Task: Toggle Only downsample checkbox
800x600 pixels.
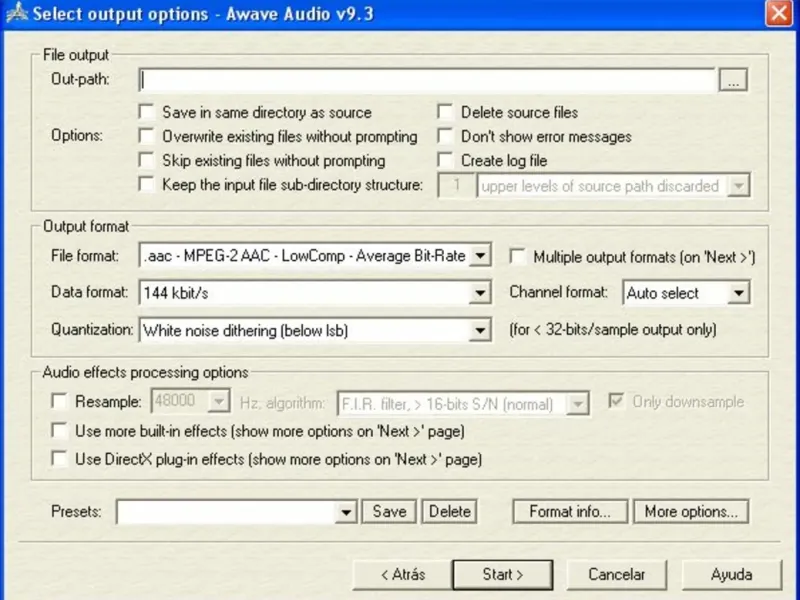Action: (616, 401)
